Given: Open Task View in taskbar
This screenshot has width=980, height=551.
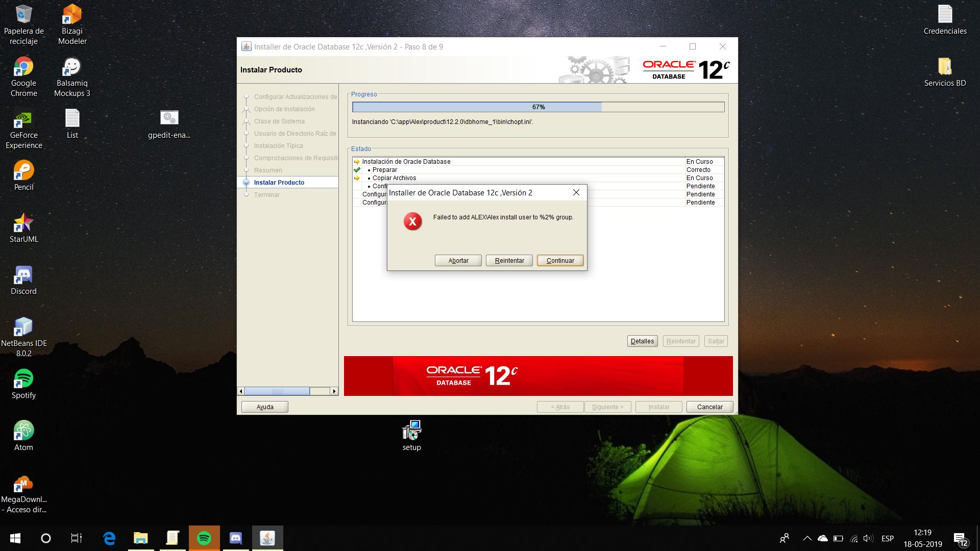Looking at the screenshot, I should [76, 538].
